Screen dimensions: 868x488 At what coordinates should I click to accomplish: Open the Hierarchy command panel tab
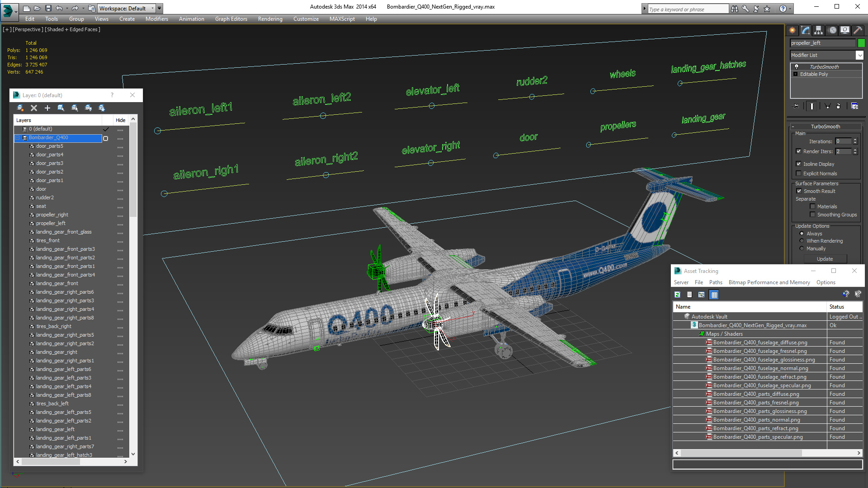(819, 30)
